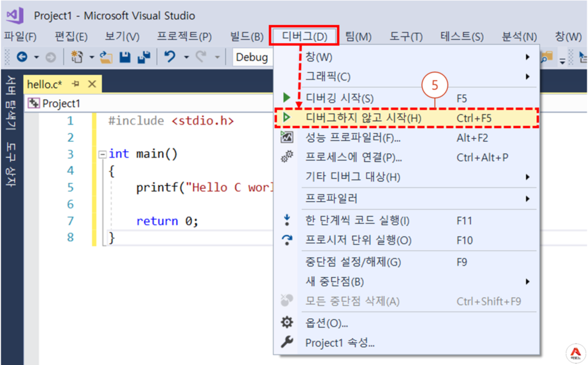Viewport: 588px width, 365px height.
Task: Open the toolbar overflow options arrow
Action: point(562,61)
